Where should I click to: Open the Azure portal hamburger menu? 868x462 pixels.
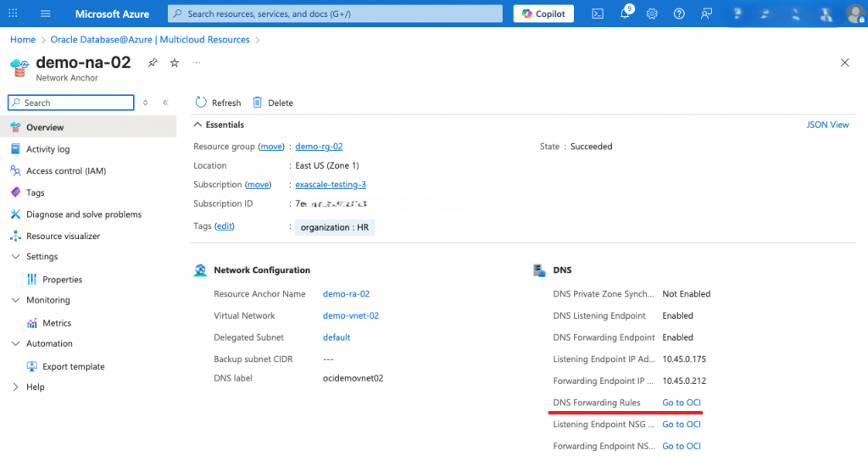click(46, 14)
